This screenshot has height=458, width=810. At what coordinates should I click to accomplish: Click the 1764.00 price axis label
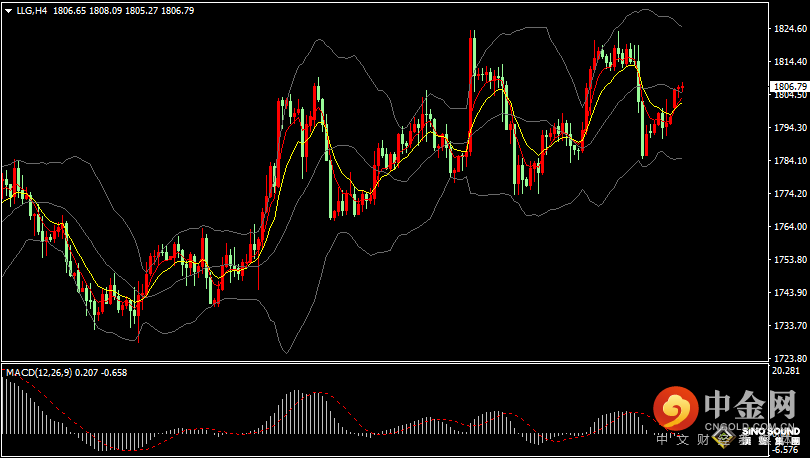pyautogui.click(x=791, y=227)
